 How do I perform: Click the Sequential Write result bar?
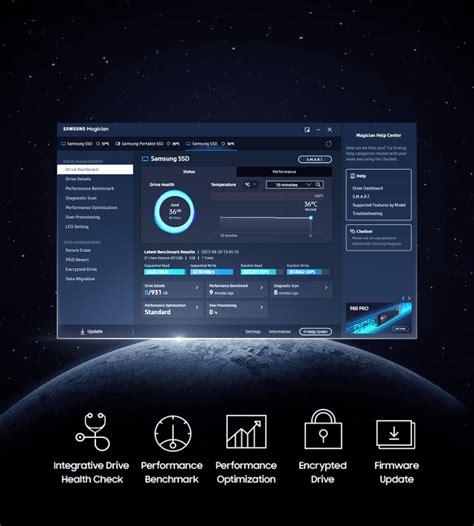pos(212,272)
